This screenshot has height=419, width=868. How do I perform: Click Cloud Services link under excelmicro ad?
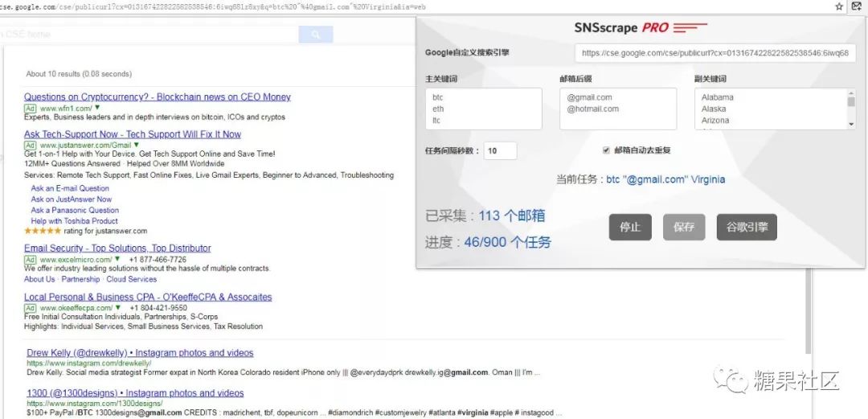click(x=132, y=279)
